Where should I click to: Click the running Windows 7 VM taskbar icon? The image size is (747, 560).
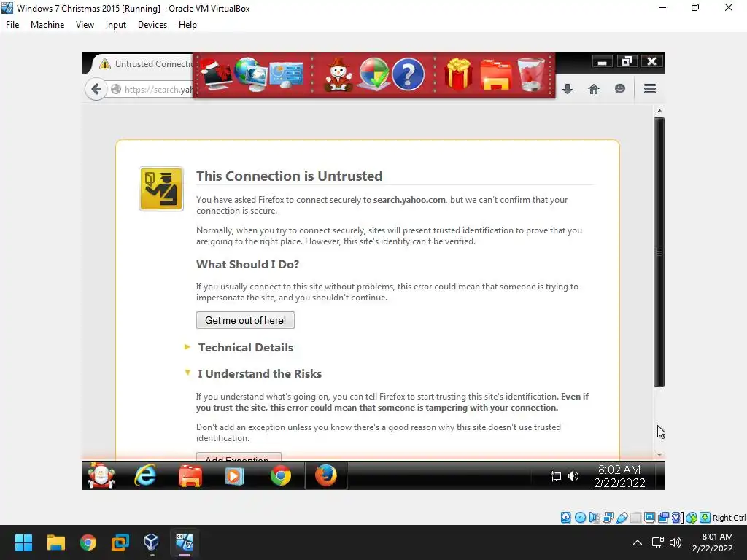tap(185, 542)
